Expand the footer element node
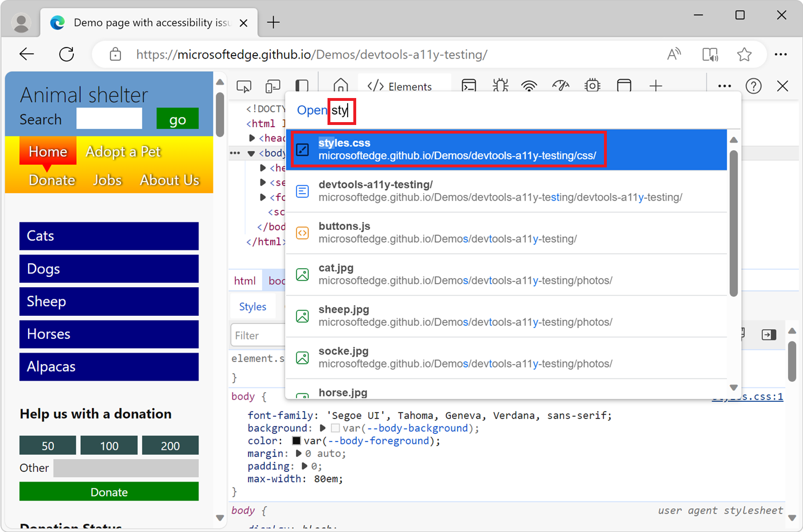The height and width of the screenshot is (532, 803). pos(262,197)
